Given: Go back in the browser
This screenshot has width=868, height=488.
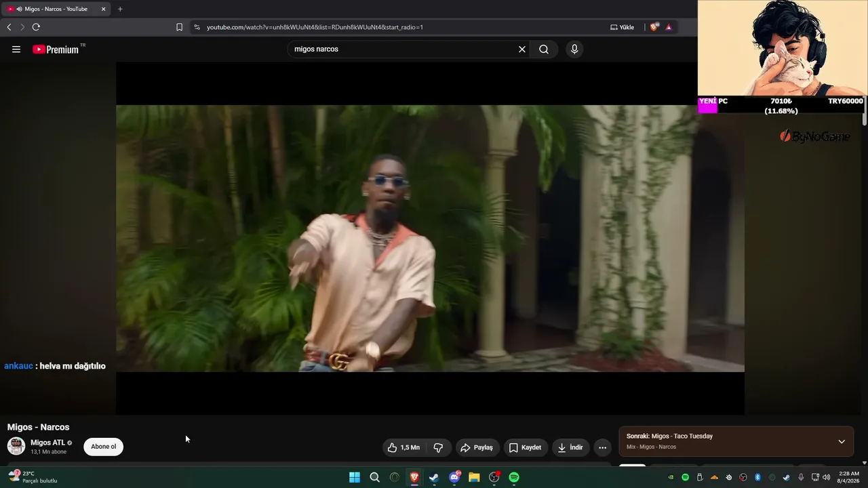Looking at the screenshot, I should coord(9,27).
